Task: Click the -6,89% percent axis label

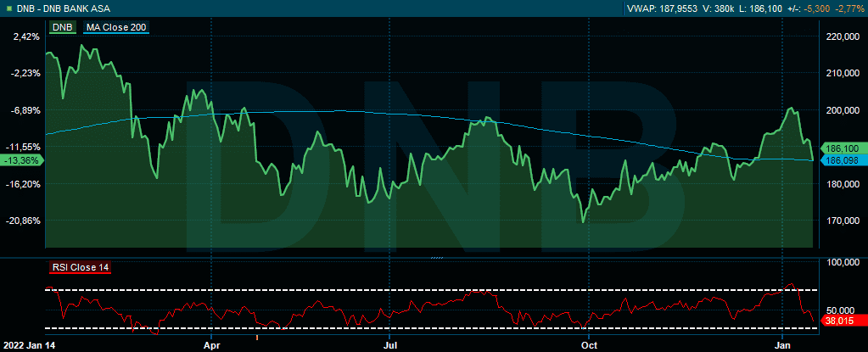Action: 25,110
